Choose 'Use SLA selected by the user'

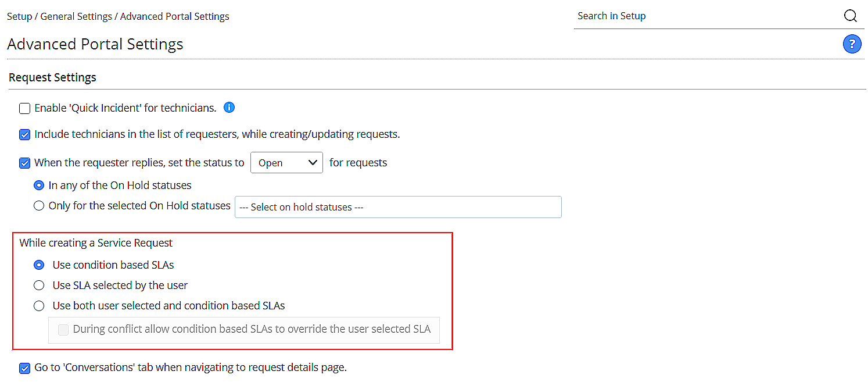[x=39, y=285]
